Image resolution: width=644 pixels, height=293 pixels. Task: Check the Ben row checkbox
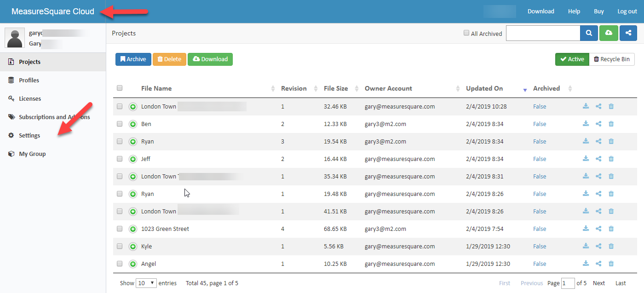(x=120, y=124)
